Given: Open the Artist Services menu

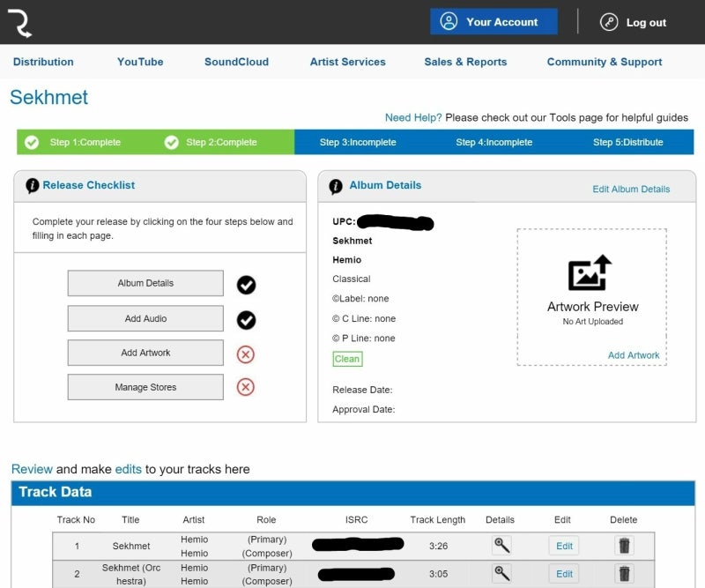Looking at the screenshot, I should pyautogui.click(x=347, y=62).
